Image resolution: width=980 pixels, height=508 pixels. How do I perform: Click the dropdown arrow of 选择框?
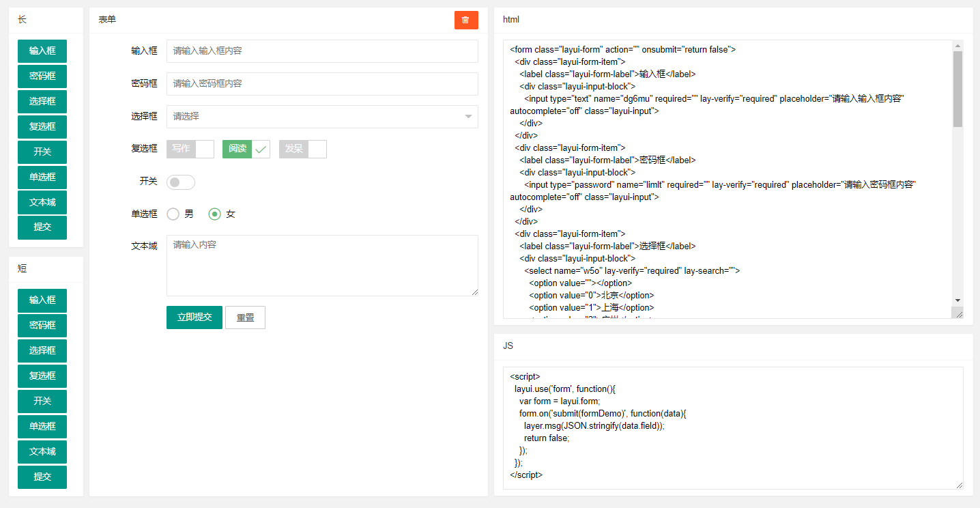tap(468, 117)
